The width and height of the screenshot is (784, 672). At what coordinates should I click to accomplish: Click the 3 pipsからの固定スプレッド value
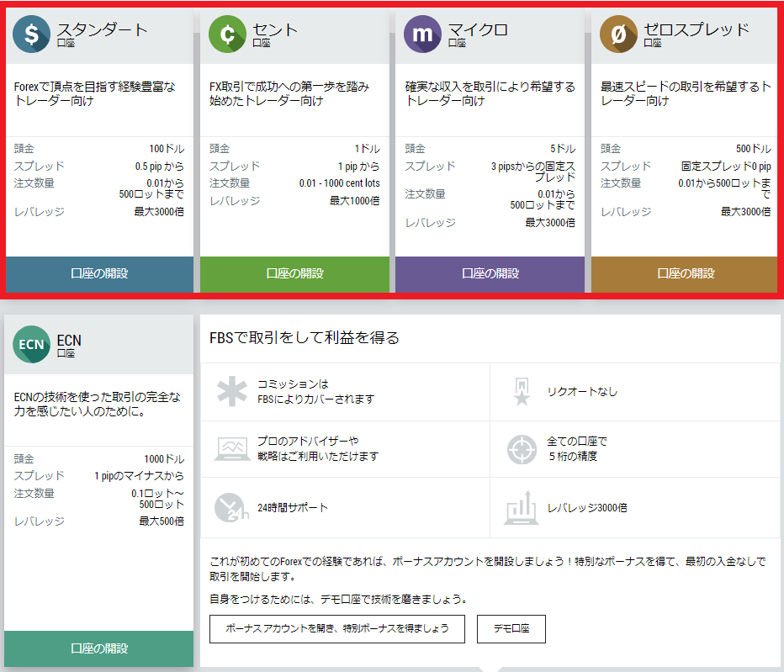pyautogui.click(x=533, y=172)
